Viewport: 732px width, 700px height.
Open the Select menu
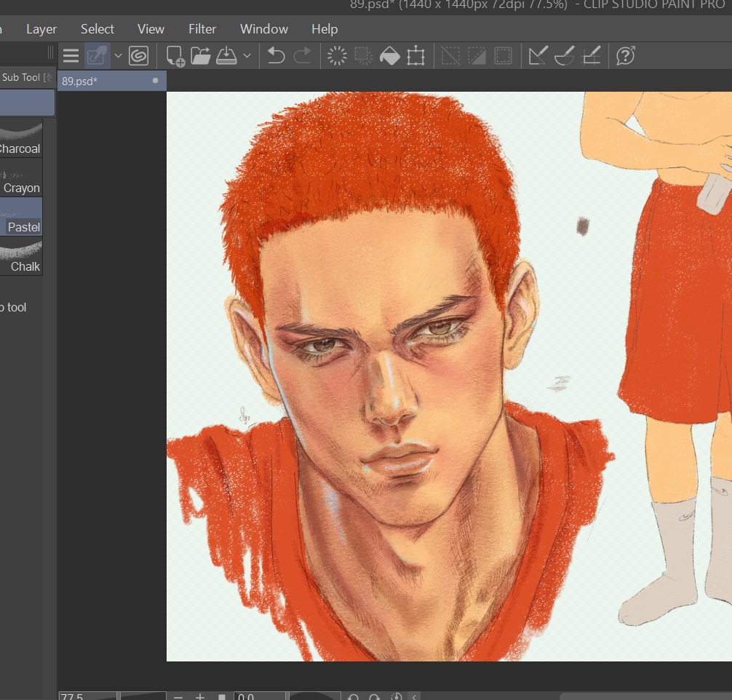click(x=97, y=29)
